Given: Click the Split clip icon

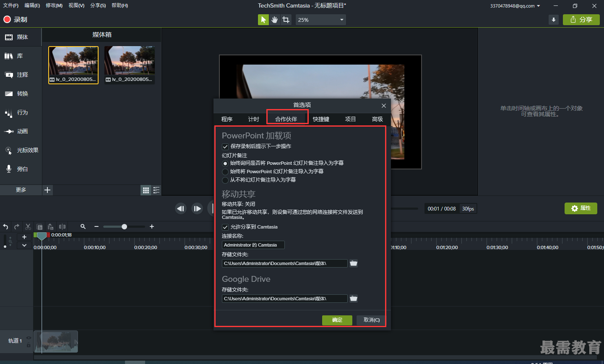Looking at the screenshot, I should click(62, 226).
